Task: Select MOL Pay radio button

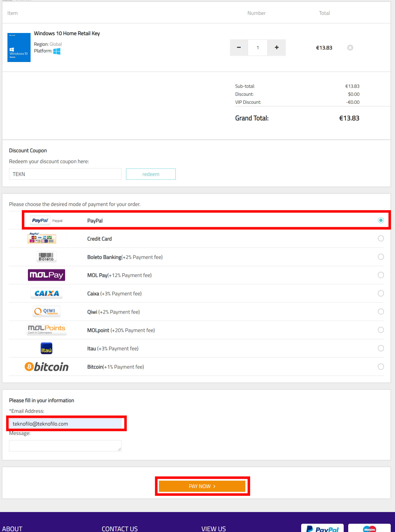Action: 381,275
